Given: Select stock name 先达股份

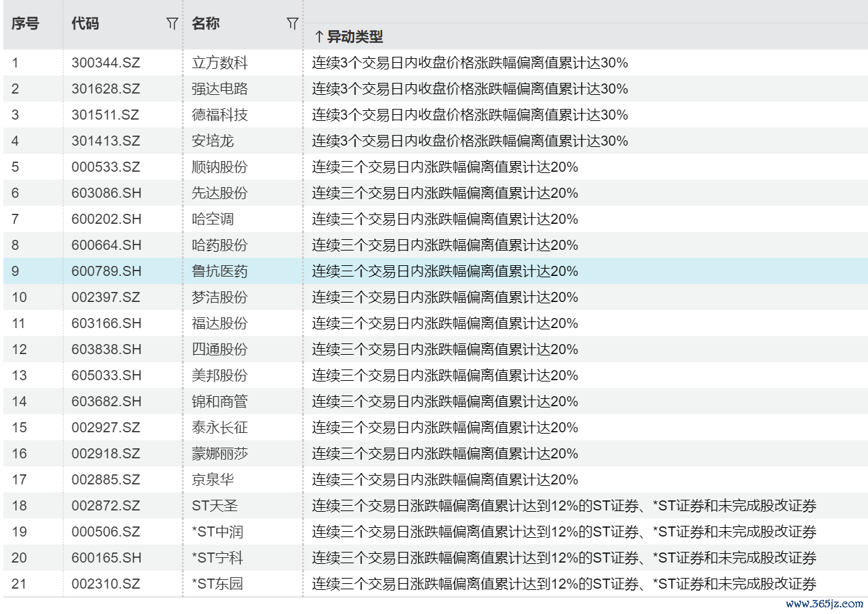Looking at the screenshot, I should point(220,193).
